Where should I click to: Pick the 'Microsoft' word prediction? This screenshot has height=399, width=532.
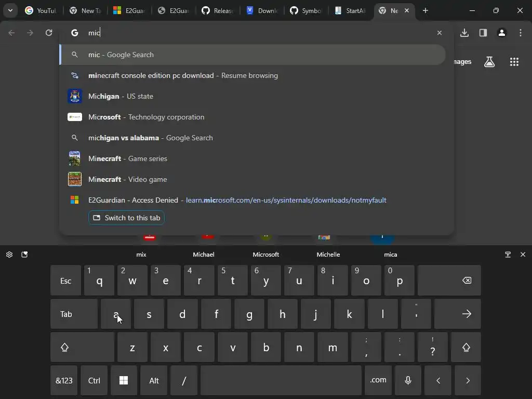[266, 255]
